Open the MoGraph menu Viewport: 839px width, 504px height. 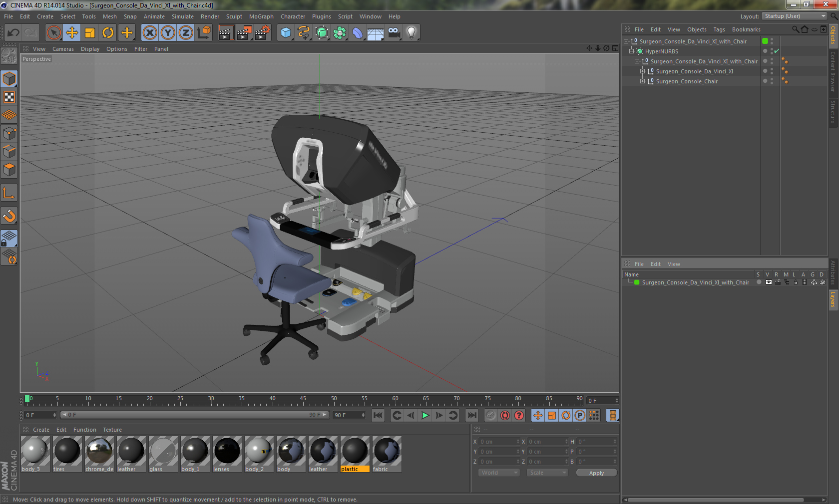click(x=261, y=16)
